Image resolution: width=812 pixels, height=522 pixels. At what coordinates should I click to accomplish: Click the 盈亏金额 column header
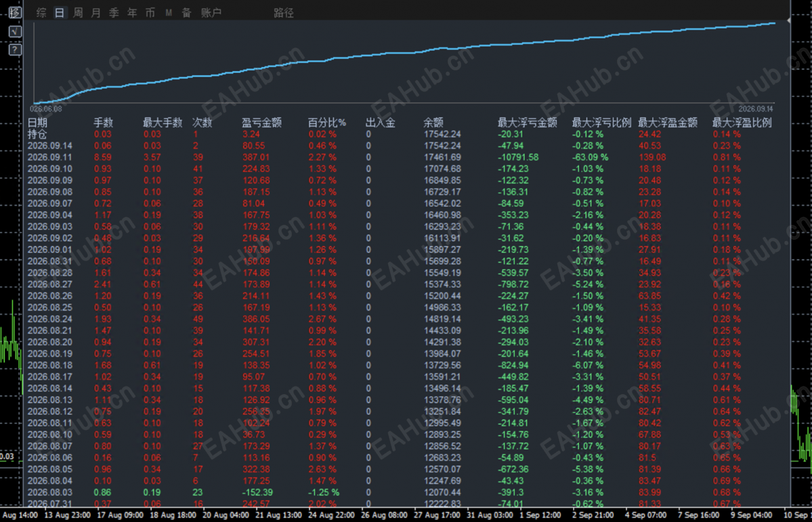261,123
